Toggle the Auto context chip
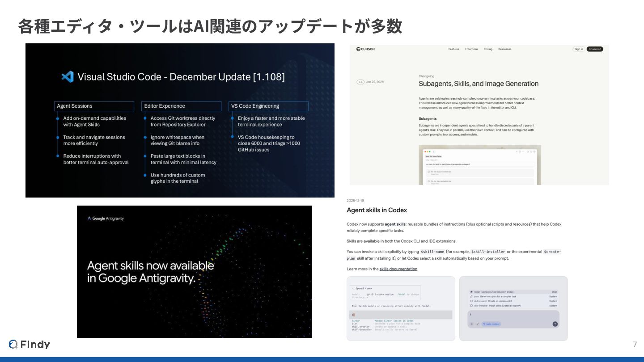644x362 pixels. point(491,324)
